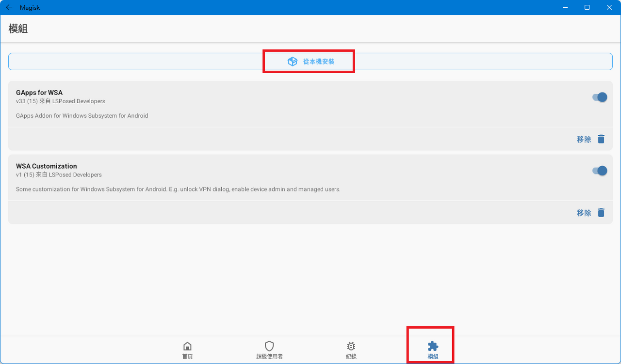Disable the GApps for WSA module toggle

pyautogui.click(x=600, y=97)
